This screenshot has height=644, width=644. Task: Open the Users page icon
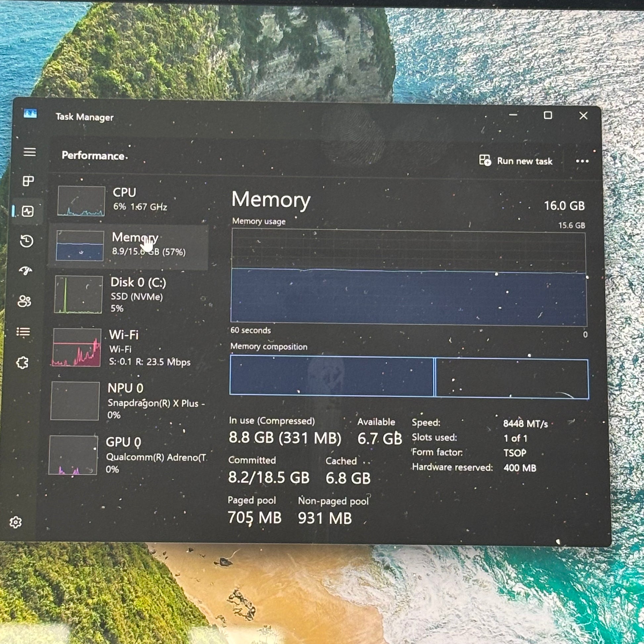coord(24,301)
